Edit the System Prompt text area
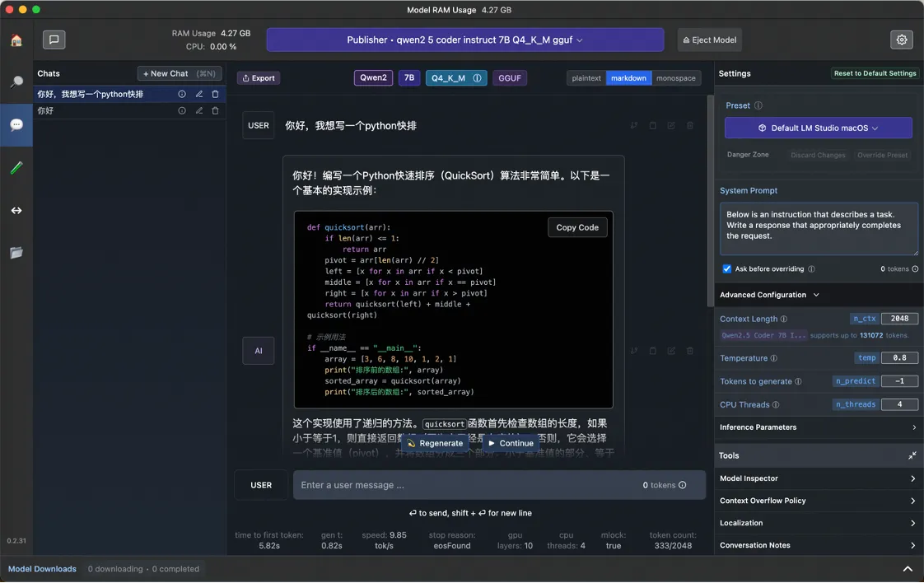 tap(819, 229)
